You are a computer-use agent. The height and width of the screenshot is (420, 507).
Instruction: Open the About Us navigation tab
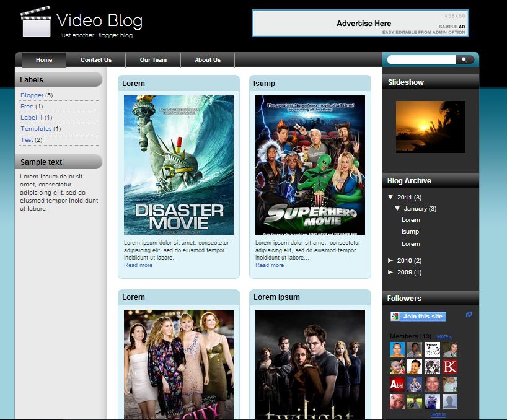click(208, 59)
